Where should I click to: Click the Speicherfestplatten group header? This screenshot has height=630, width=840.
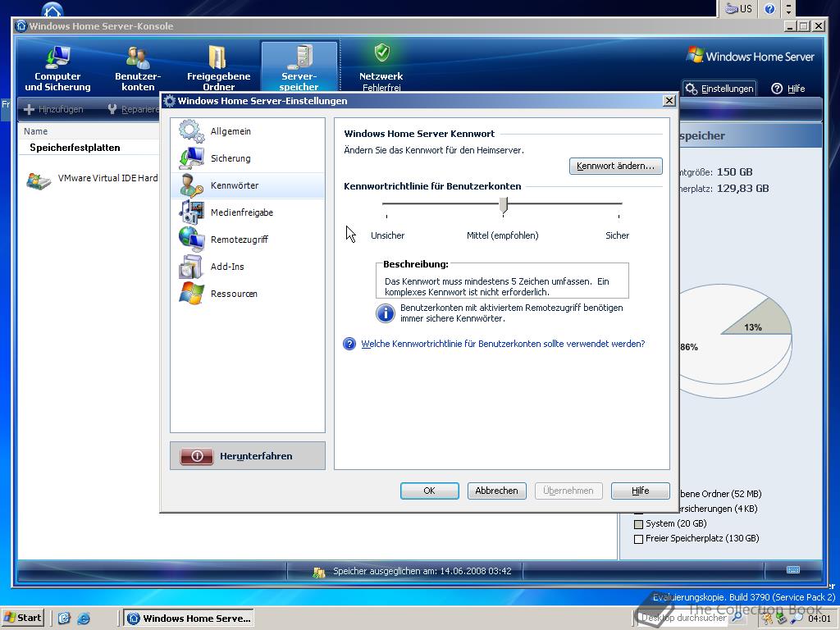tap(75, 148)
